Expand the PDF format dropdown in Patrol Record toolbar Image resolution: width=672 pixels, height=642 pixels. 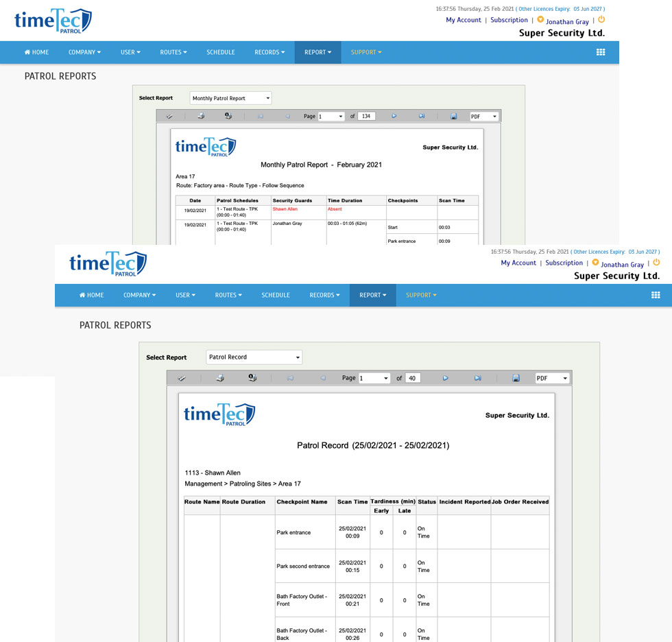[x=552, y=378]
